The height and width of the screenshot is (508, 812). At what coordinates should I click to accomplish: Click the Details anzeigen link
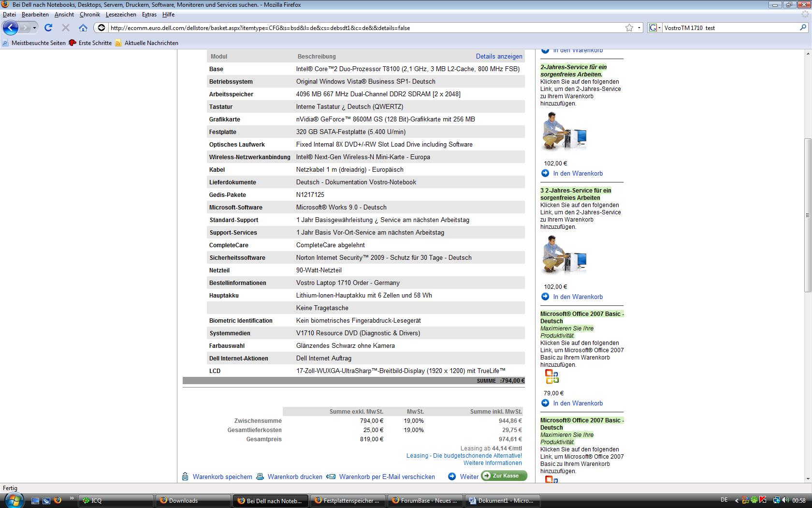tap(499, 56)
